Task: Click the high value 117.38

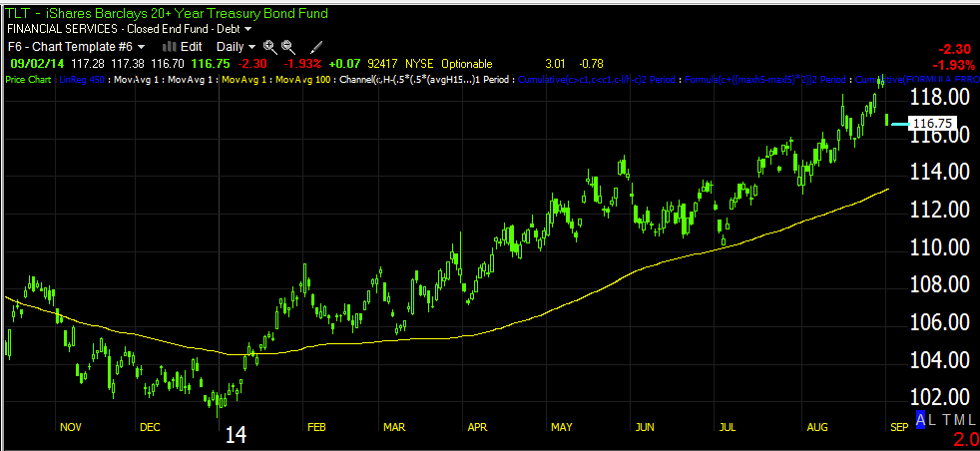Action: click(129, 64)
